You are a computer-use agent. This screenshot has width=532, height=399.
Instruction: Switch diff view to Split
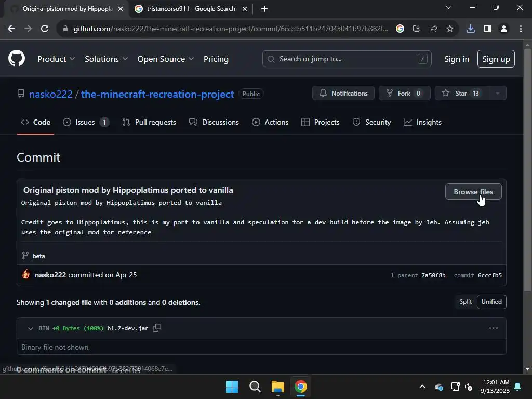(x=465, y=302)
